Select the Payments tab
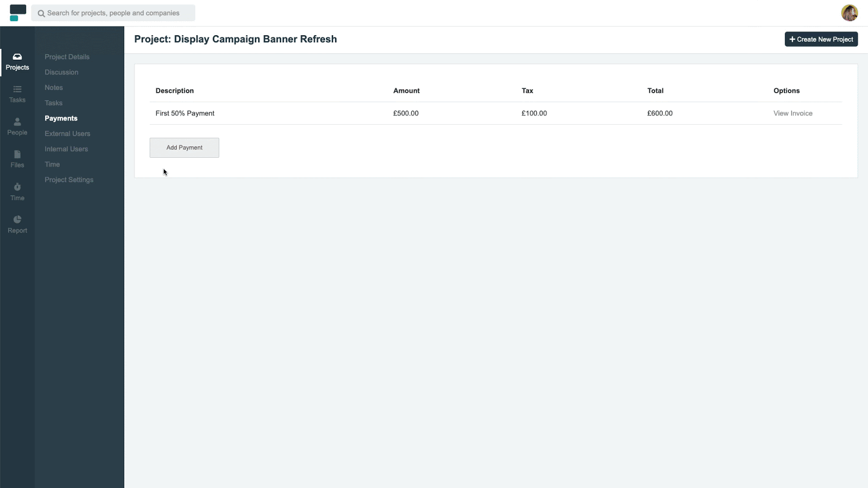Viewport: 868px width, 488px height. coord(61,118)
